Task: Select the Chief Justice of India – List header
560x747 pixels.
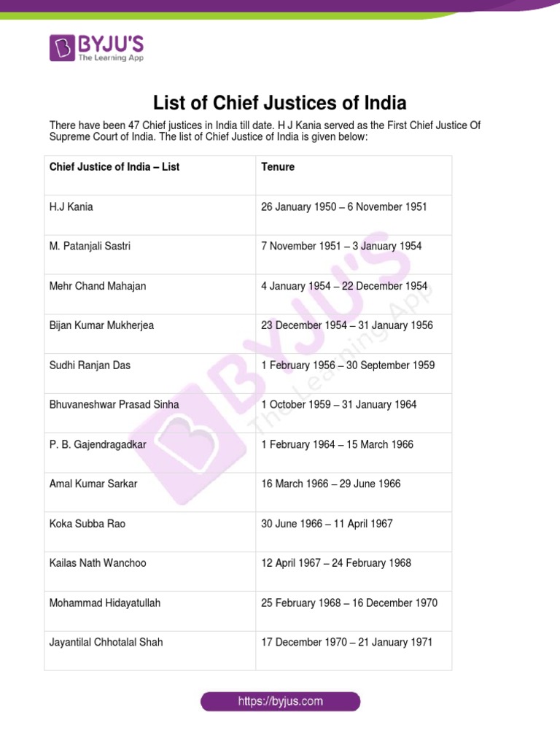Action: tap(114, 167)
